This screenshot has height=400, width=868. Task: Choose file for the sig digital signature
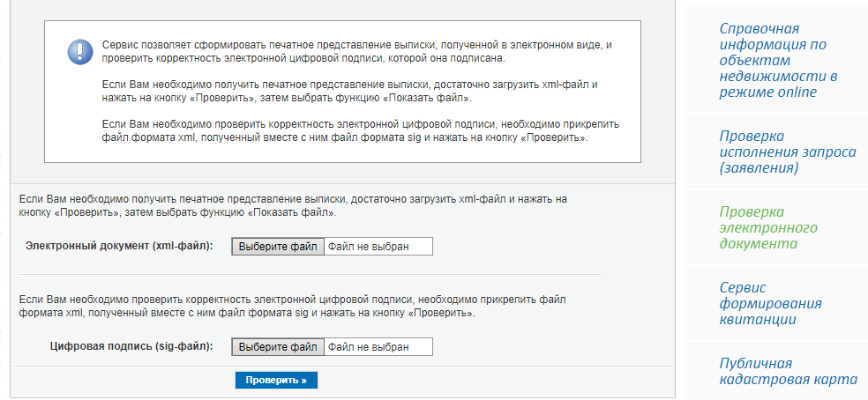pyautogui.click(x=278, y=347)
